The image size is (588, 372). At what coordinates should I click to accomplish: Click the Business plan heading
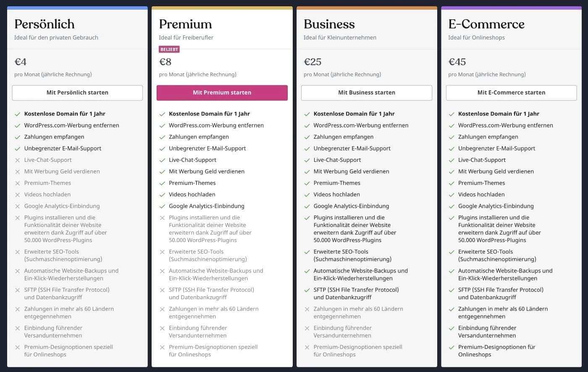coord(329,24)
